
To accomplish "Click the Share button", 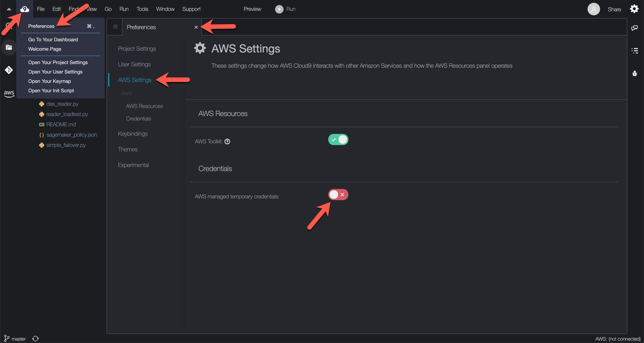I will click(614, 9).
